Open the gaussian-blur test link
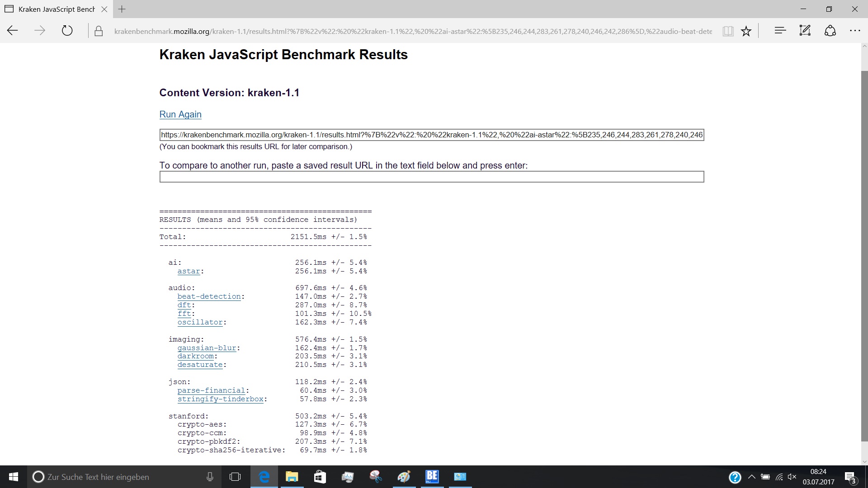Screen dimensions: 868x488 point(207,348)
